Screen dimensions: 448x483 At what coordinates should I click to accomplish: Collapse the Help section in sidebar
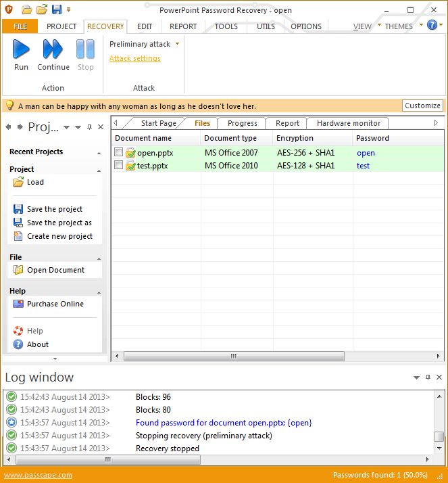(x=99, y=292)
